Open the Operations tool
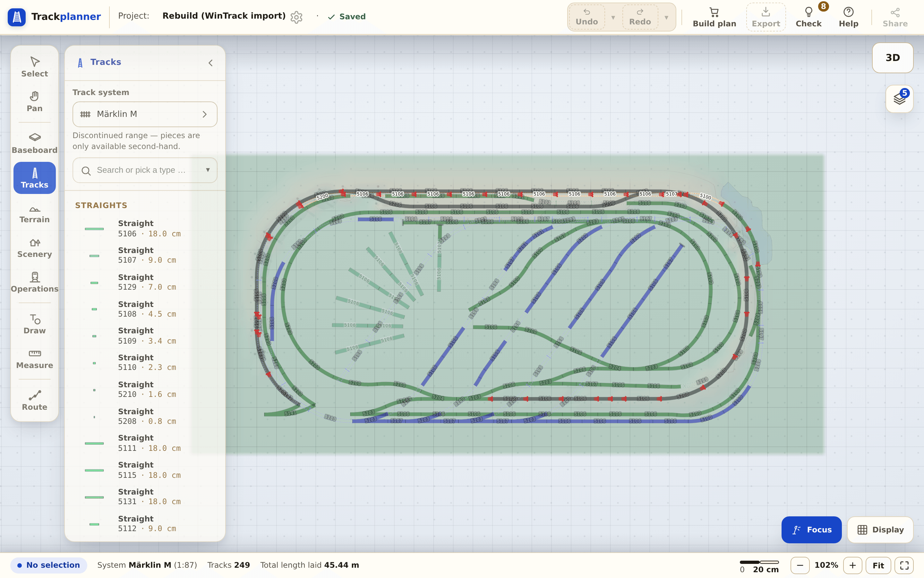Viewport: 924px width, 578px height. pos(34,283)
